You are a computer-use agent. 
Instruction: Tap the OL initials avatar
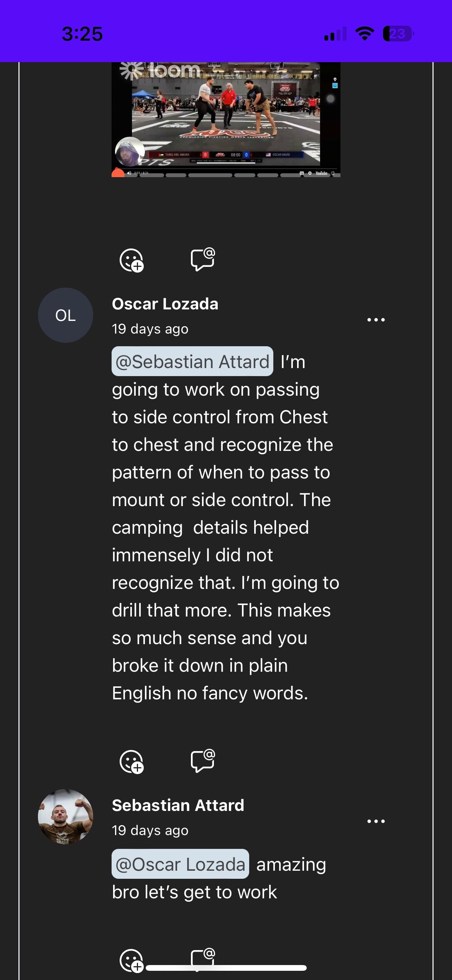66,315
